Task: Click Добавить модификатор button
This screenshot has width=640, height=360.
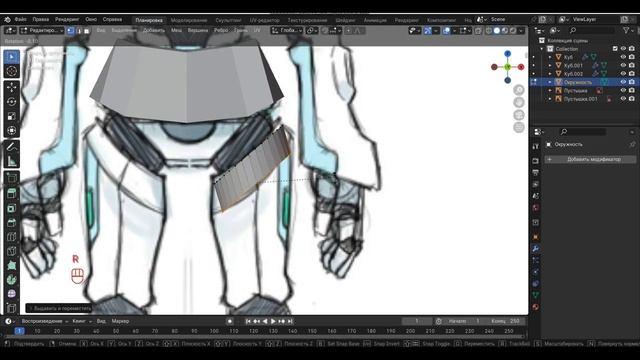Action: [590, 159]
